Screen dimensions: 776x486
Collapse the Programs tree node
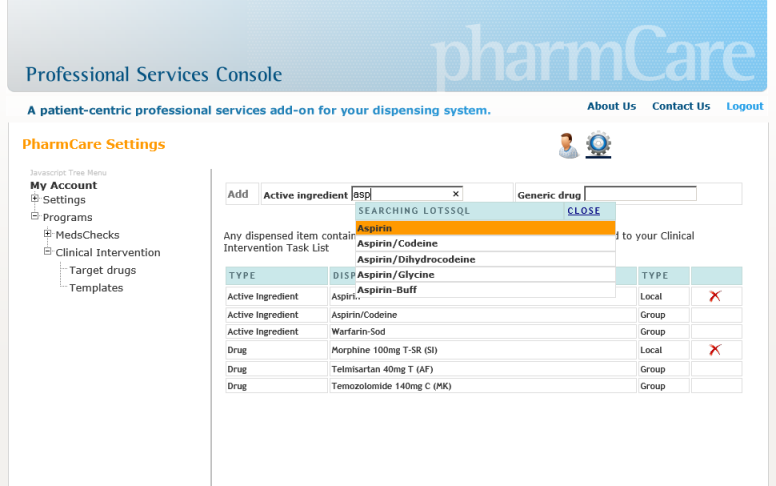35,216
